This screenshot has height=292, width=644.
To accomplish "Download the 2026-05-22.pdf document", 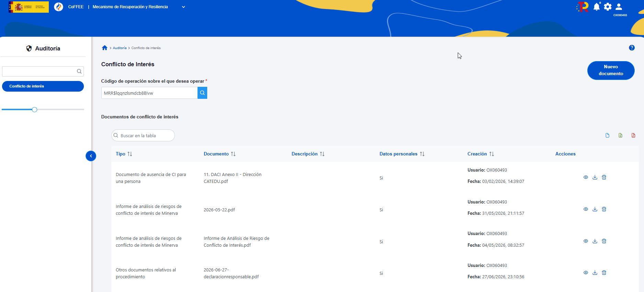I will 595,209.
